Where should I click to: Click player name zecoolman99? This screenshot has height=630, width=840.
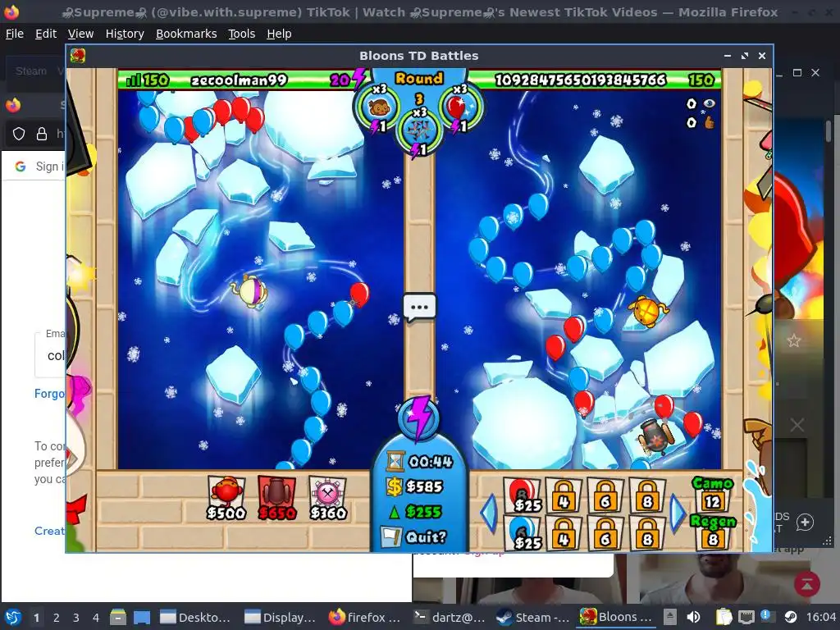tap(239, 80)
